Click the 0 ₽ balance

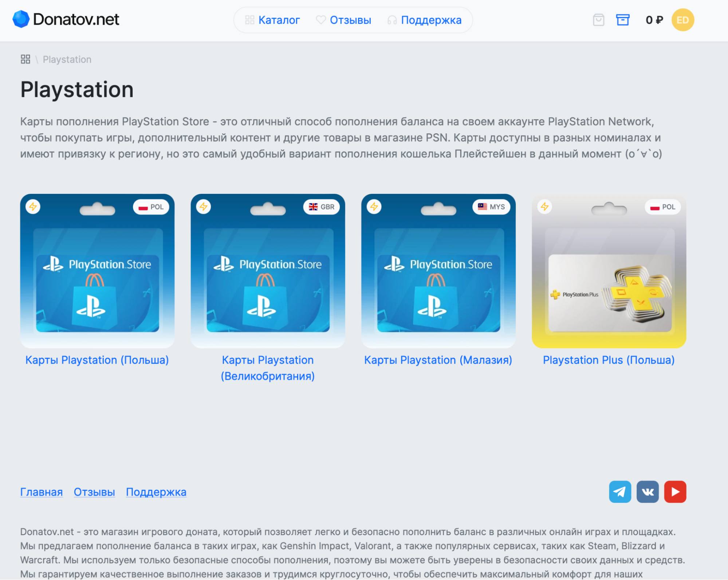coord(654,20)
